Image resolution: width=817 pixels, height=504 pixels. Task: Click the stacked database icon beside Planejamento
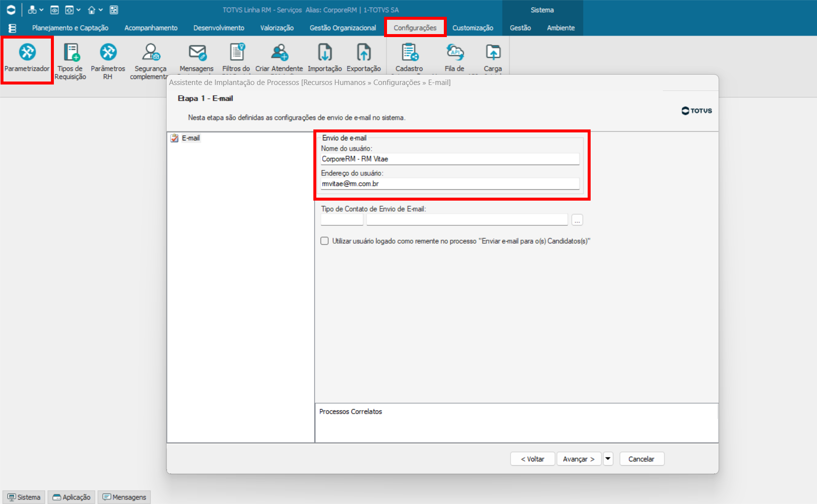12,28
